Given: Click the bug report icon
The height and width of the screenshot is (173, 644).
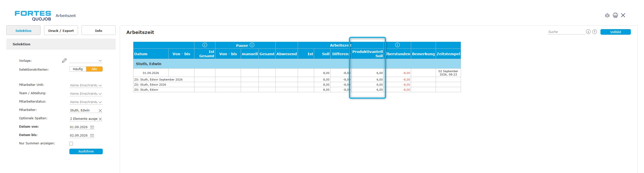Looking at the screenshot, I should pyautogui.click(x=607, y=15).
